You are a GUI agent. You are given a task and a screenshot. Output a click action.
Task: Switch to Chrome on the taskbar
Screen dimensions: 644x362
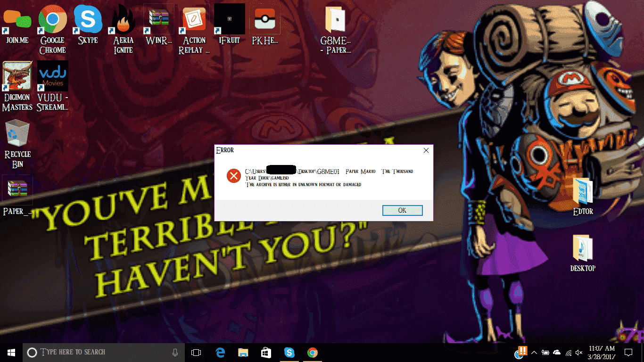(x=312, y=352)
